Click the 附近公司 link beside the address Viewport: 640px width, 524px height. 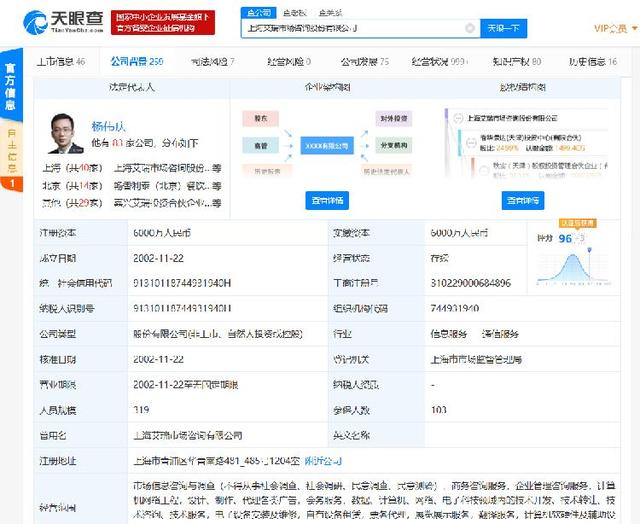pyautogui.click(x=323, y=461)
